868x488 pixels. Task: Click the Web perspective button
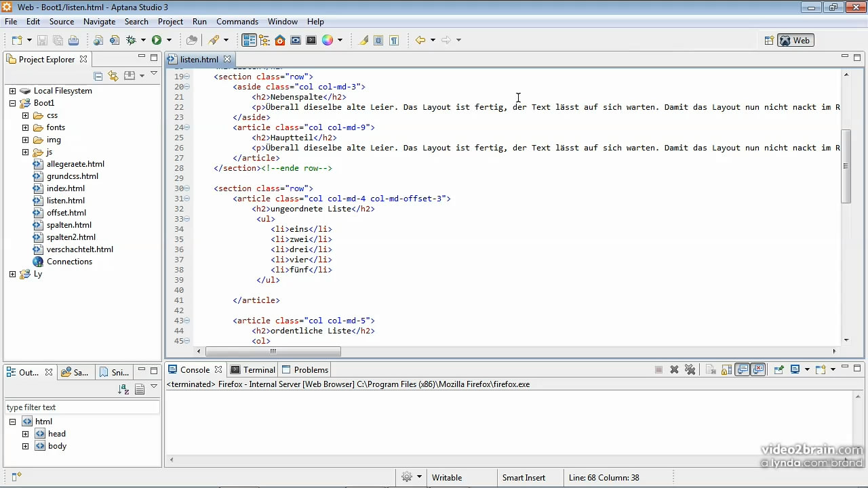coord(795,40)
